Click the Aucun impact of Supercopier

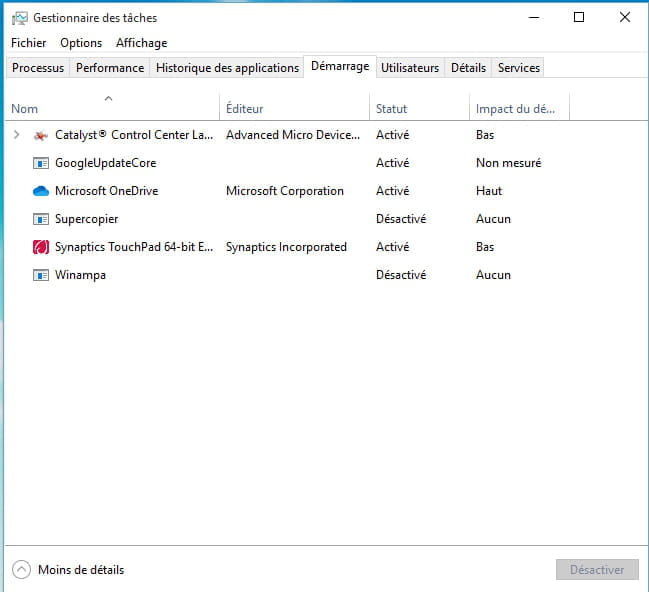click(x=493, y=219)
